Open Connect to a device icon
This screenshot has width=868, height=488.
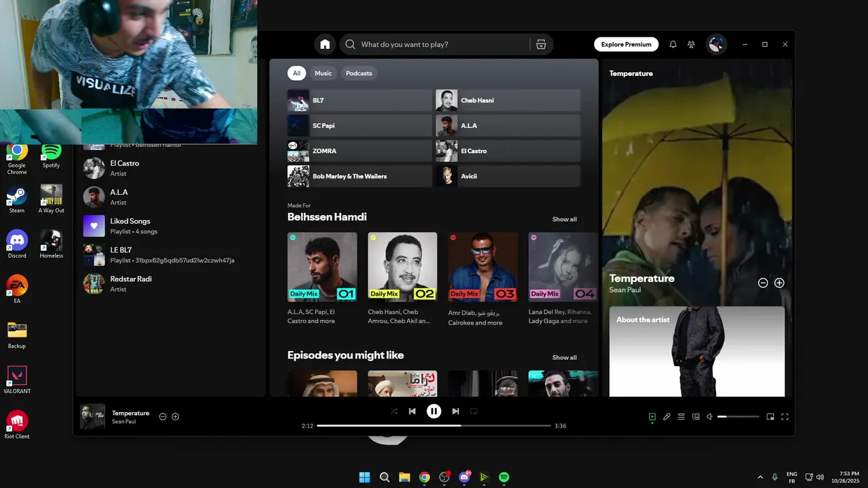coord(696,417)
